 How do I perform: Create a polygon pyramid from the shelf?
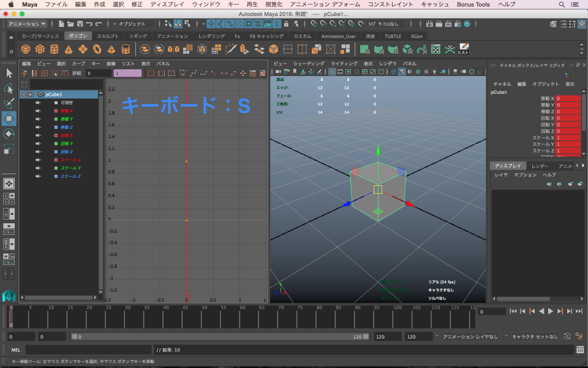(111, 49)
